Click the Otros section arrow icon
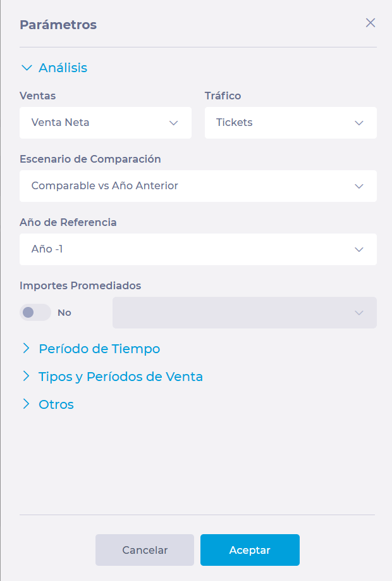392x581 pixels. (26, 404)
